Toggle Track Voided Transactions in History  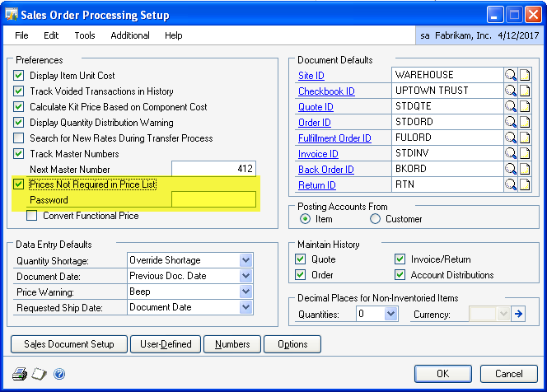[18, 91]
